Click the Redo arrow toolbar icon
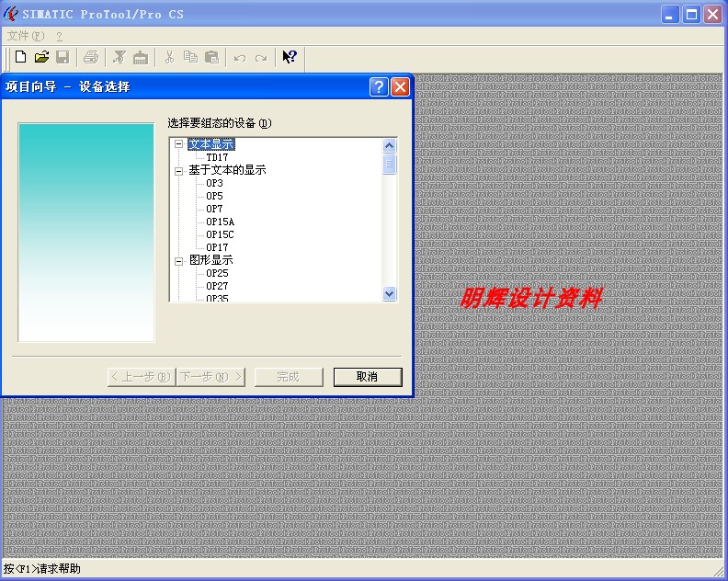The image size is (728, 581). point(261,58)
